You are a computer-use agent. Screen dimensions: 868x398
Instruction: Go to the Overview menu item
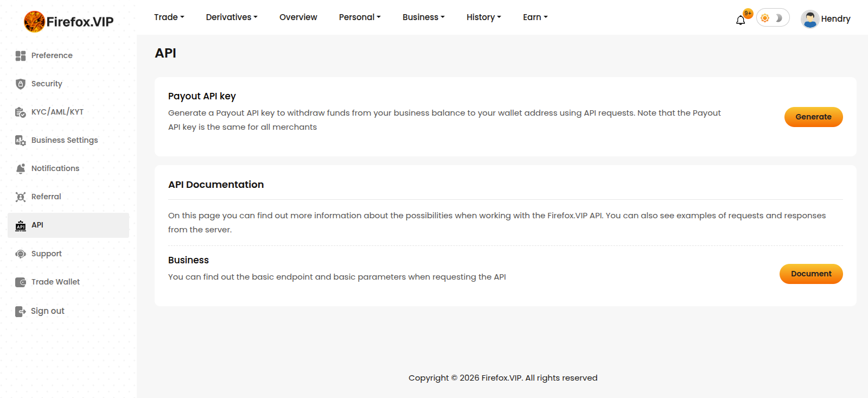[x=298, y=17]
